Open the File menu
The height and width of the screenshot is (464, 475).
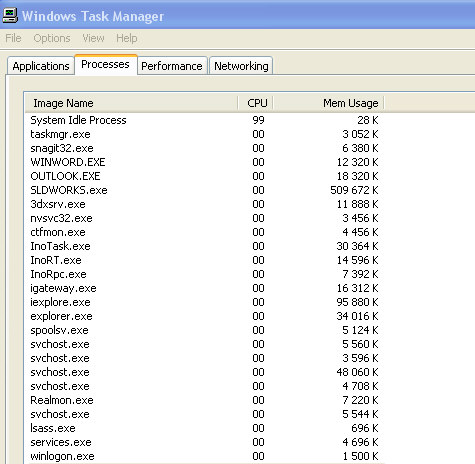click(13, 38)
